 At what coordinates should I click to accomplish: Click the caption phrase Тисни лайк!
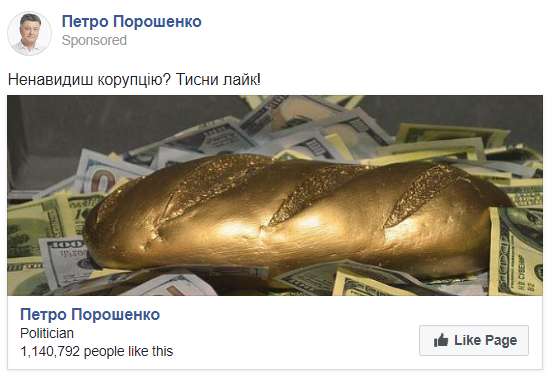pos(218,79)
